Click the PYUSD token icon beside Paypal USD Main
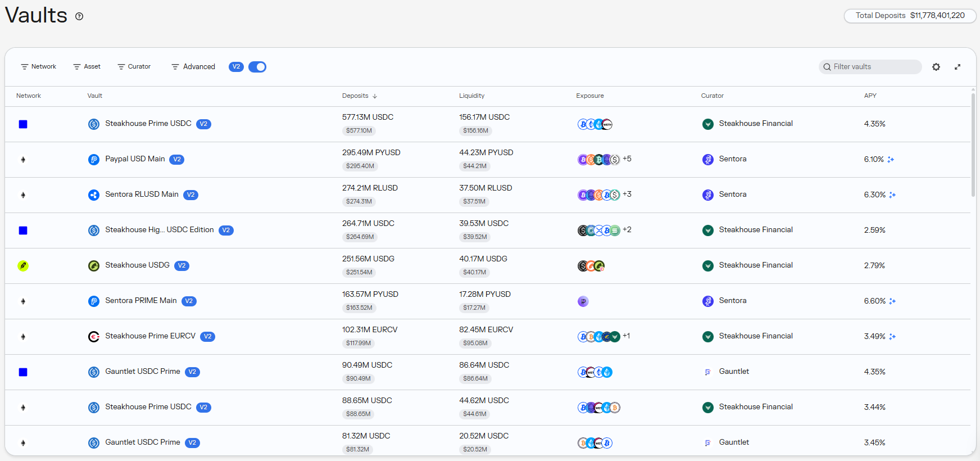 coord(94,160)
